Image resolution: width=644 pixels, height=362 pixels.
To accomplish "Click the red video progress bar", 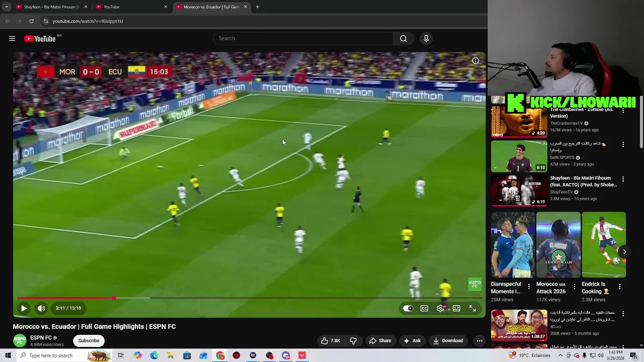I will (x=65, y=298).
